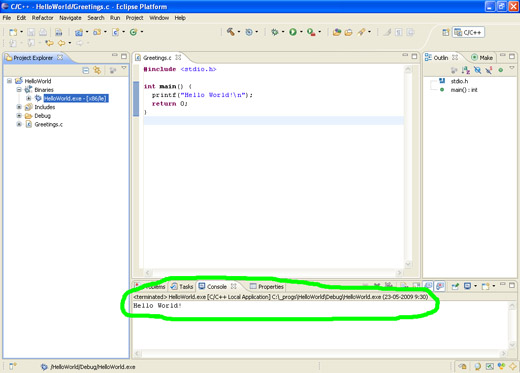Click the Open Console icon
This screenshot has width=520, height=373.
(x=486, y=286)
